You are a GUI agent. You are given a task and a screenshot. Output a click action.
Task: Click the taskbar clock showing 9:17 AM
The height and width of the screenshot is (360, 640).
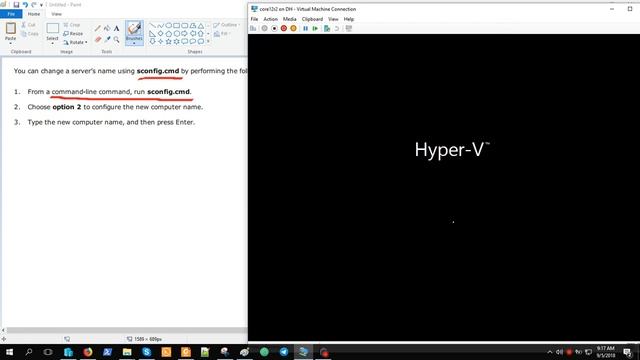(605, 352)
